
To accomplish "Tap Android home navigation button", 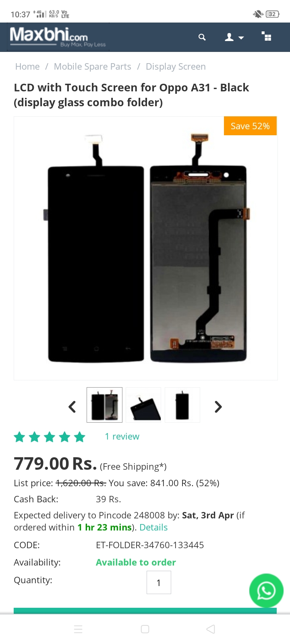I will pos(145,629).
